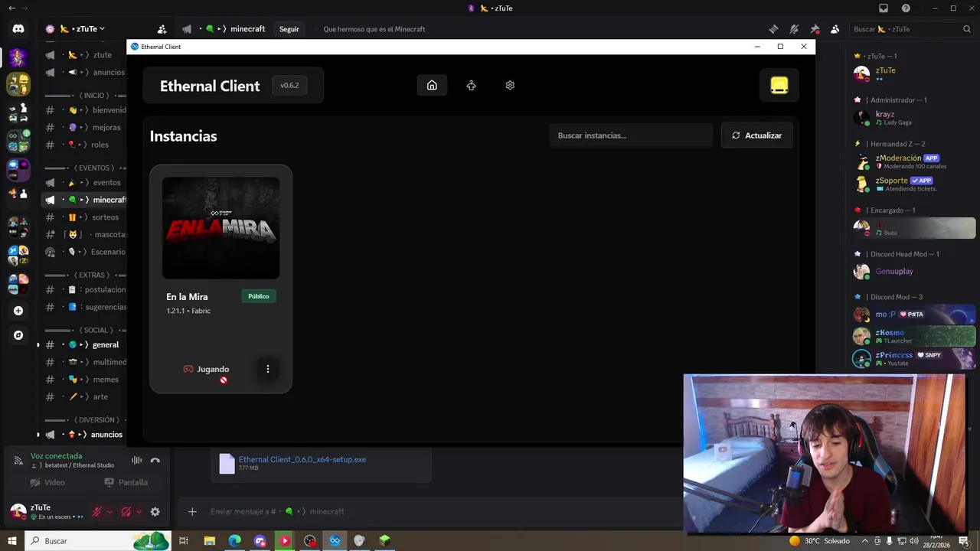Open the sorteos channel
Image resolution: width=980 pixels, height=551 pixels.
click(84, 217)
